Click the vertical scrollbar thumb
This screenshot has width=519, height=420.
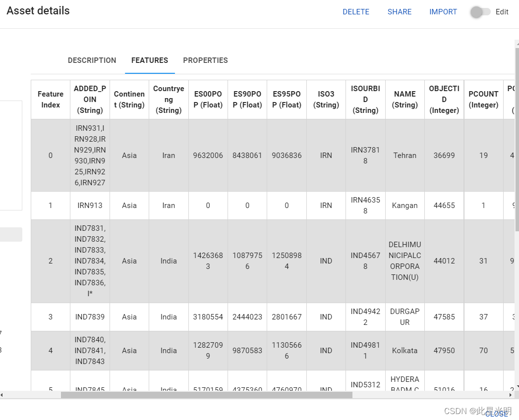[x=517, y=140]
